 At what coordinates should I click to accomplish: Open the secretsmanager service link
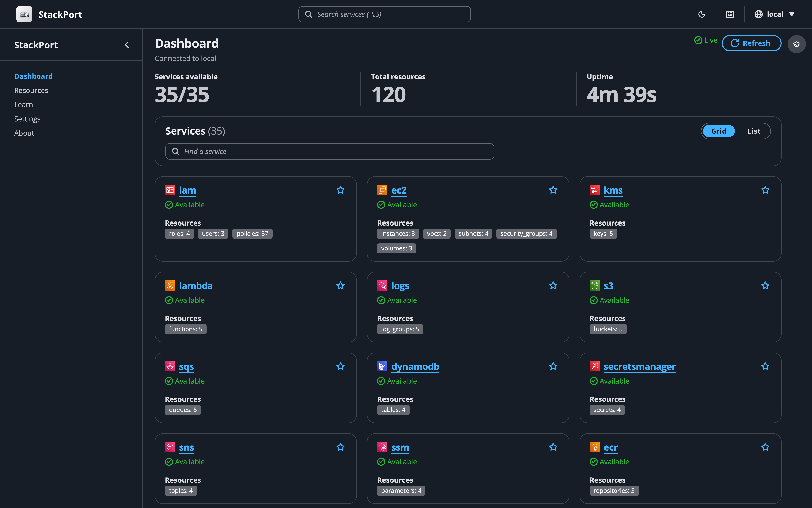pos(639,367)
